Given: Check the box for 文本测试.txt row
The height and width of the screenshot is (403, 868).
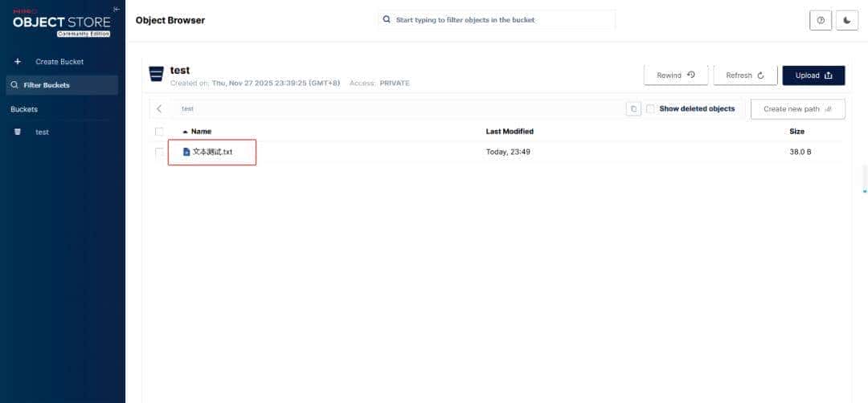Looking at the screenshot, I should (x=159, y=152).
